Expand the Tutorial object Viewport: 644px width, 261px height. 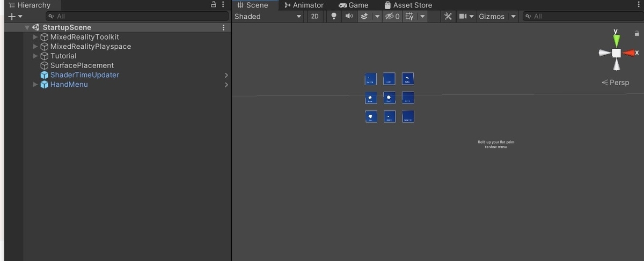[35, 56]
